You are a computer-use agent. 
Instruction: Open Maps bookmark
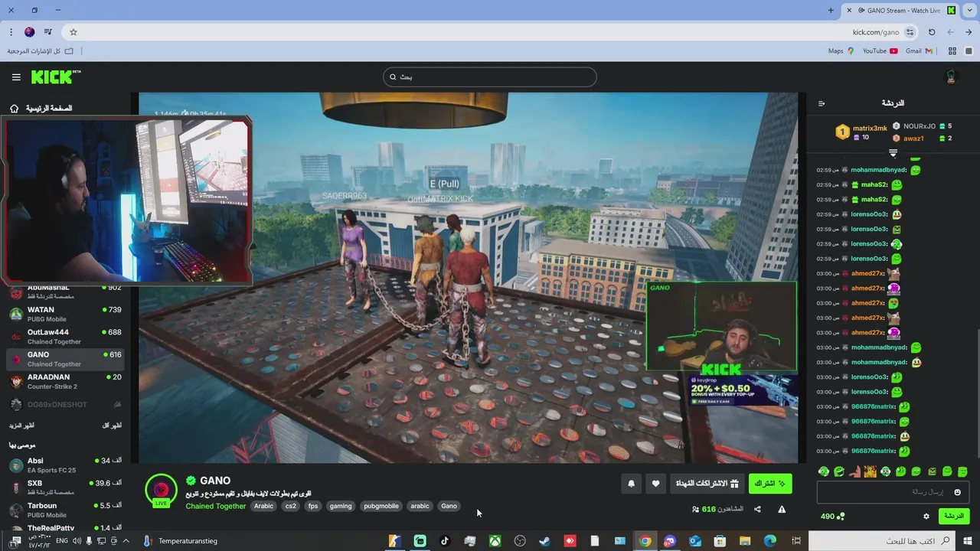click(841, 51)
